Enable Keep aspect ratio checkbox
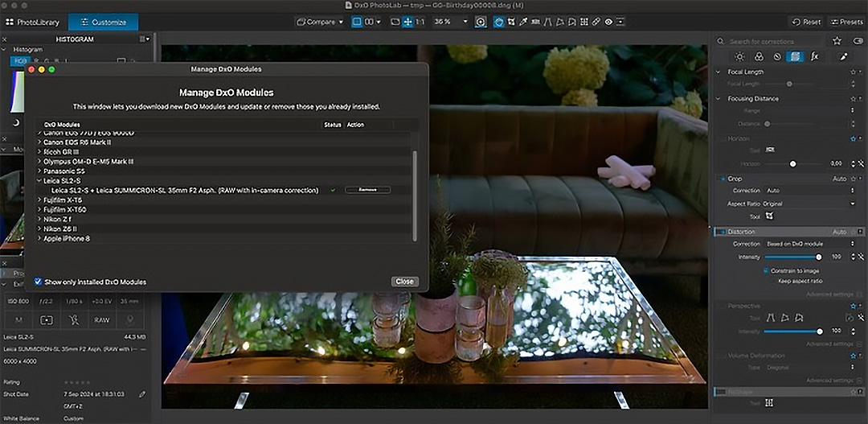Image resolution: width=868 pixels, height=424 pixels. (775, 281)
